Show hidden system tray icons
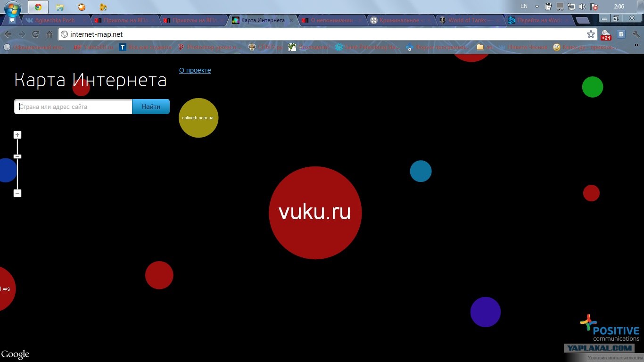 pos(537,7)
